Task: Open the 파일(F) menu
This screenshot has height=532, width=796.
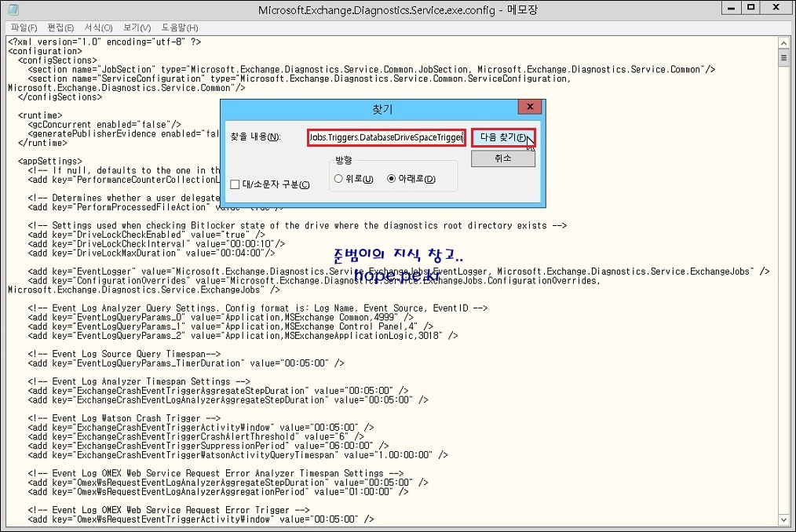Action: tap(24, 27)
